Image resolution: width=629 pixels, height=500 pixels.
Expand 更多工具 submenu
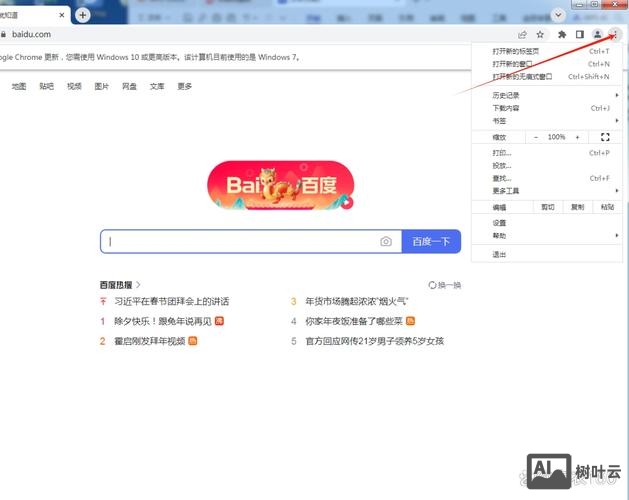tap(547, 191)
